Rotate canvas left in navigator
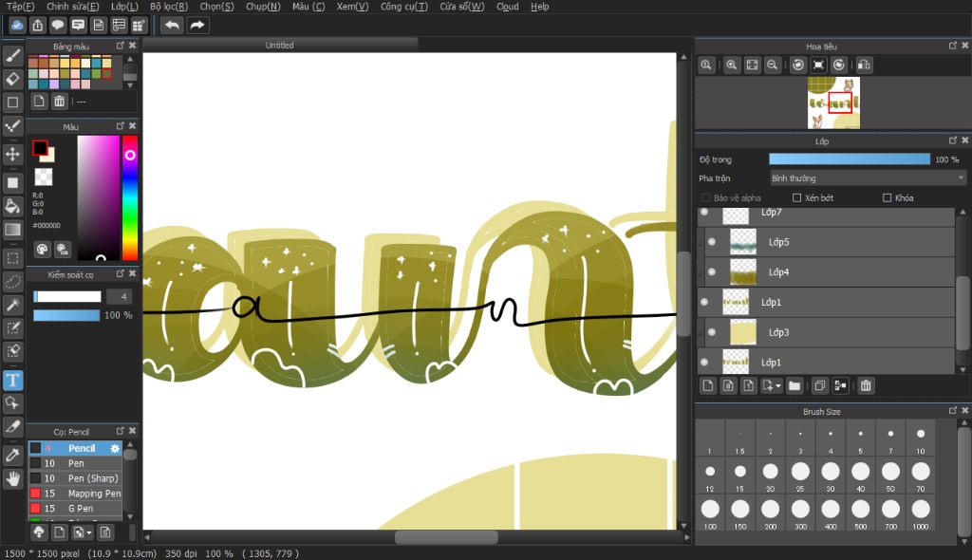Image resolution: width=972 pixels, height=560 pixels. click(x=798, y=65)
